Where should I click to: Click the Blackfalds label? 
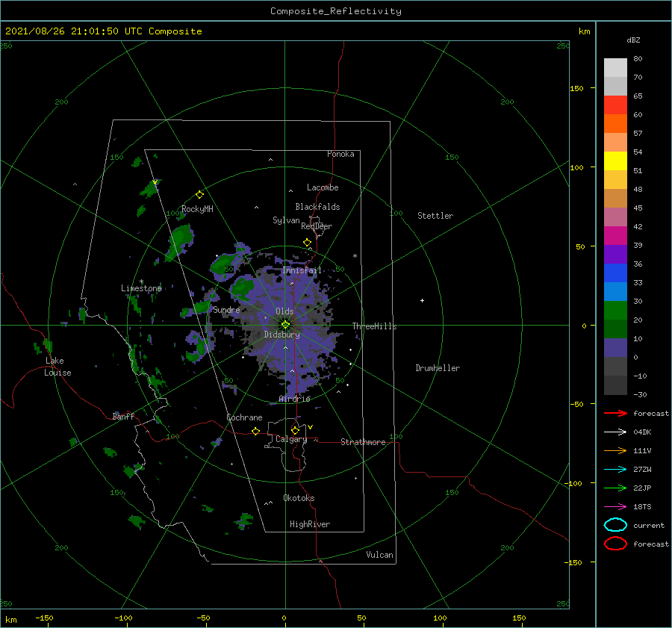317,207
